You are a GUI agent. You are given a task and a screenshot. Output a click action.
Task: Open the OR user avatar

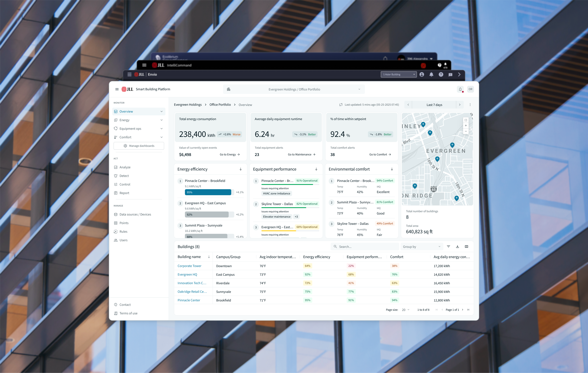click(470, 89)
